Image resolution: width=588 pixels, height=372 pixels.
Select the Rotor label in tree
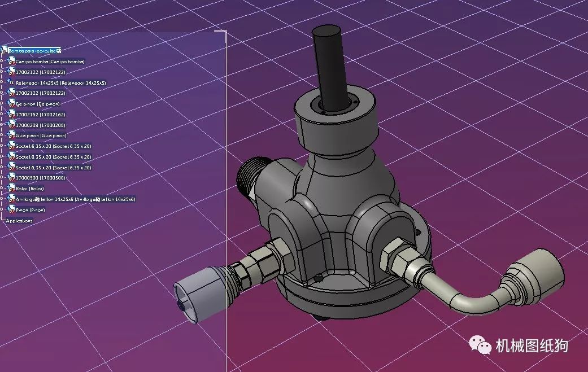click(x=29, y=189)
